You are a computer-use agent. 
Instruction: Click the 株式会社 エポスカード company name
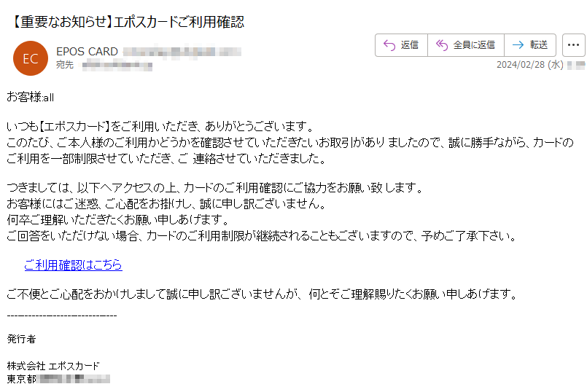click(x=53, y=366)
